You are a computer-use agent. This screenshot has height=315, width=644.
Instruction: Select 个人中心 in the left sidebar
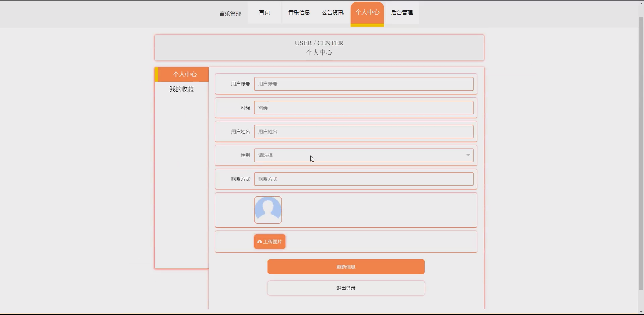point(182,74)
